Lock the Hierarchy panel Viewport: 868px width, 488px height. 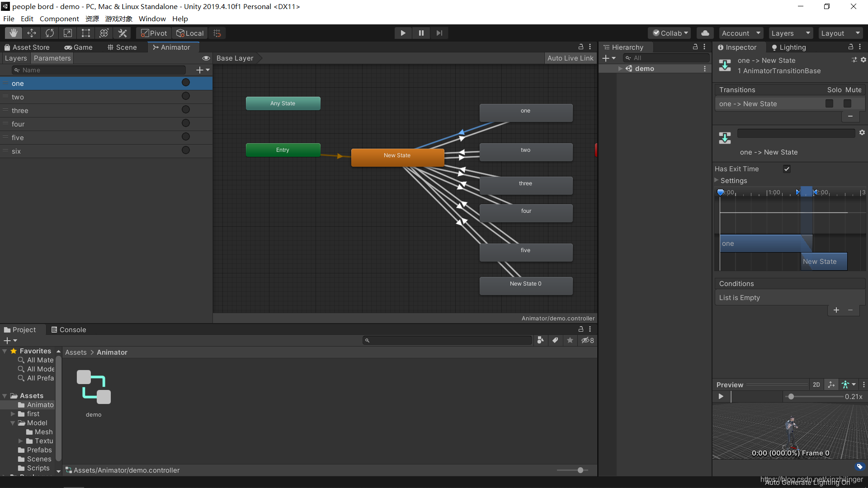695,47
